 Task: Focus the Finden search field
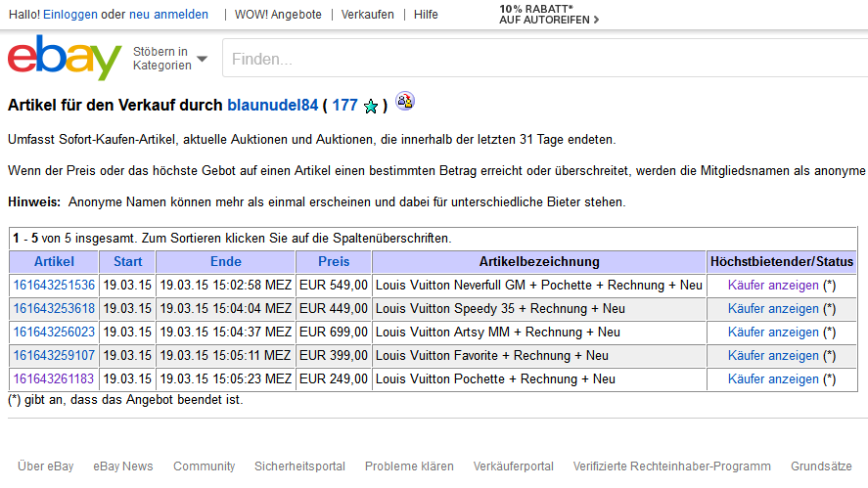(x=545, y=58)
